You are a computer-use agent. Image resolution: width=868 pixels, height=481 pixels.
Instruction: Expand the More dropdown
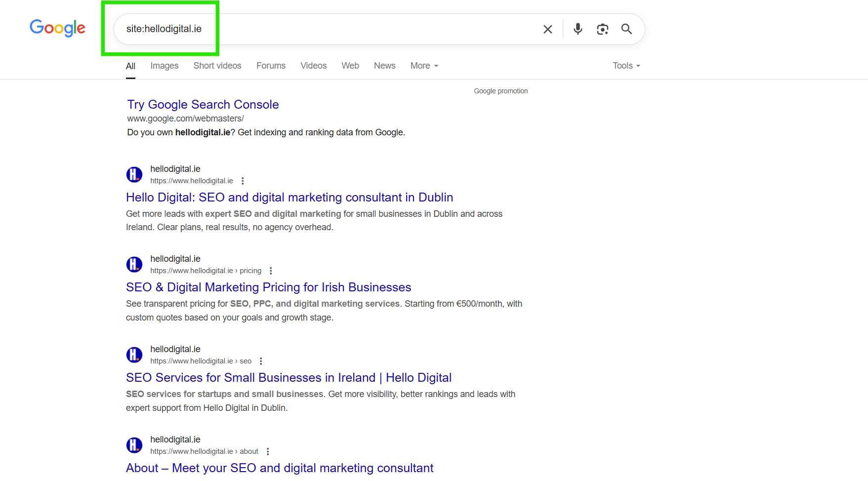pyautogui.click(x=424, y=66)
